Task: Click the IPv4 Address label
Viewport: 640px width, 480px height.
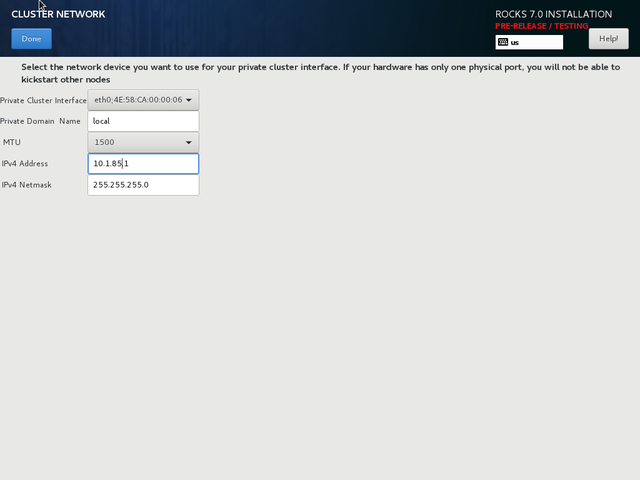Action: click(25, 163)
